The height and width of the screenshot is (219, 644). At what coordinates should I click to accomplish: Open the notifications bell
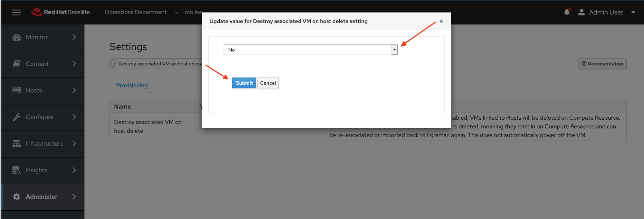click(x=567, y=12)
